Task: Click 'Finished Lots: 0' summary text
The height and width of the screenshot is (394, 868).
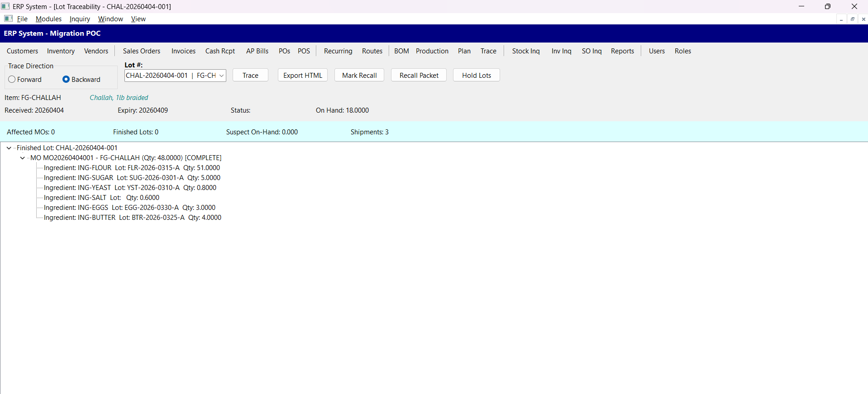Action: [x=136, y=132]
